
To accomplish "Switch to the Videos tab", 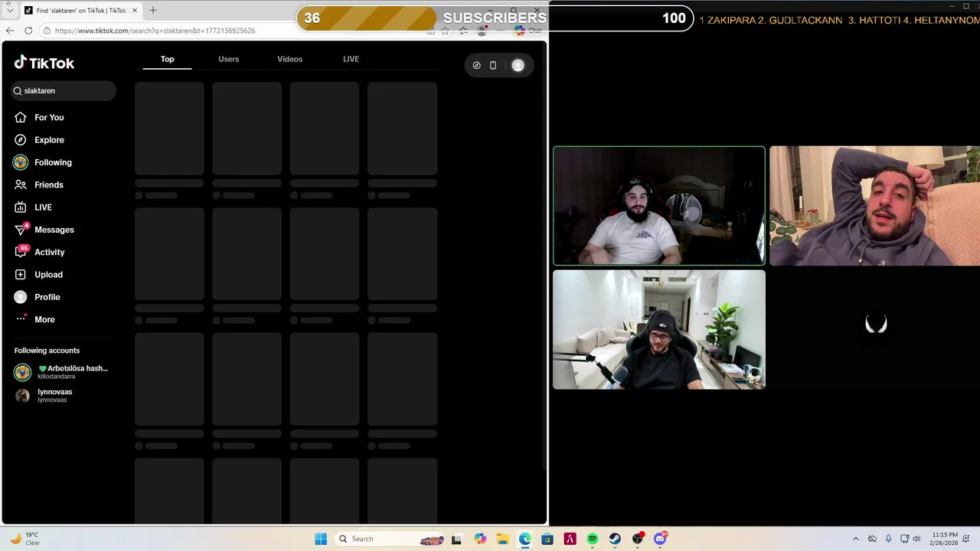I will 289,59.
